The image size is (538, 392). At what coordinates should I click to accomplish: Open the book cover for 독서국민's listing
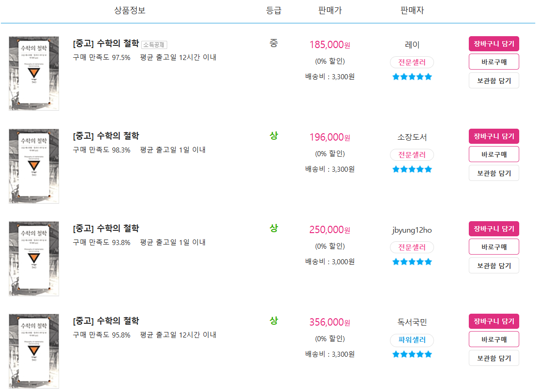coord(33,351)
